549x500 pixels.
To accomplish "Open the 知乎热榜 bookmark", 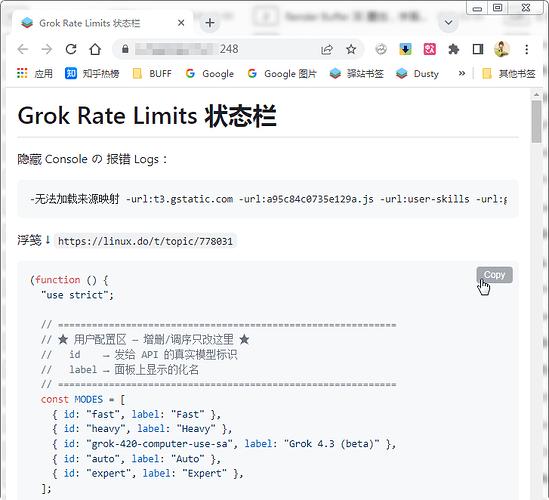I will tap(92, 74).
